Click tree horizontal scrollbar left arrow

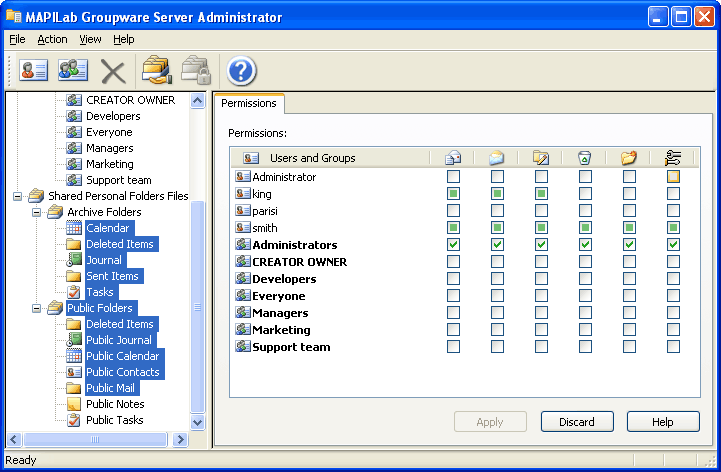[14, 440]
